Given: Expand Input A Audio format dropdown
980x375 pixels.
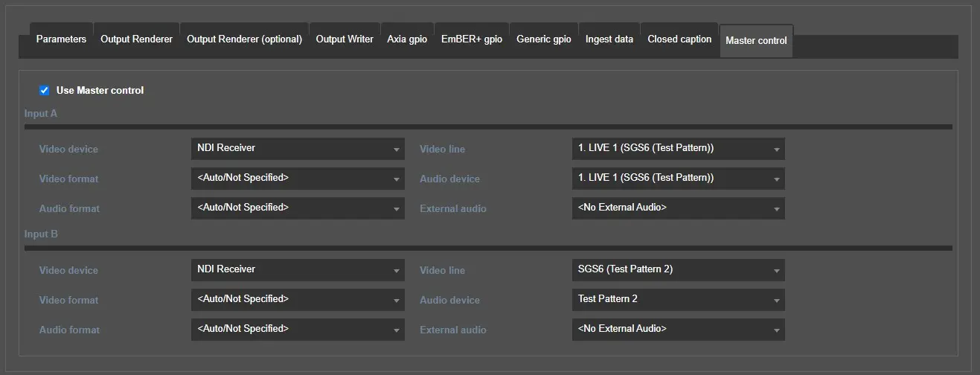Looking at the screenshot, I should [x=298, y=208].
